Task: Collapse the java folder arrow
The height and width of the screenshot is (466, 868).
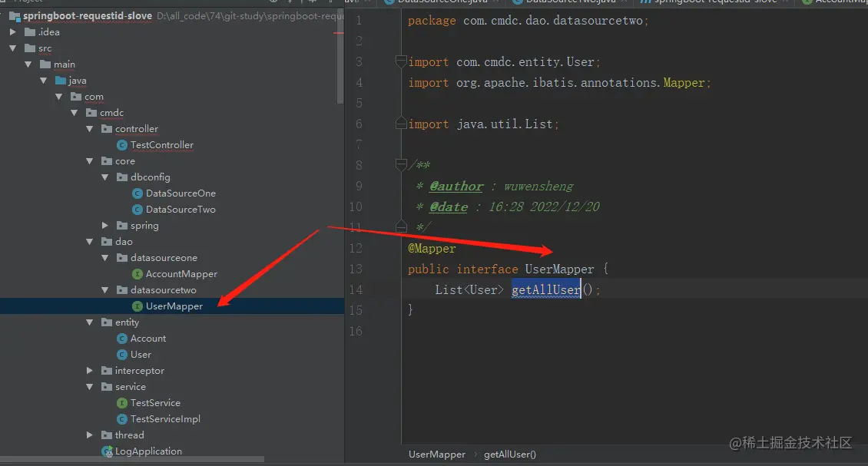Action: pos(44,81)
